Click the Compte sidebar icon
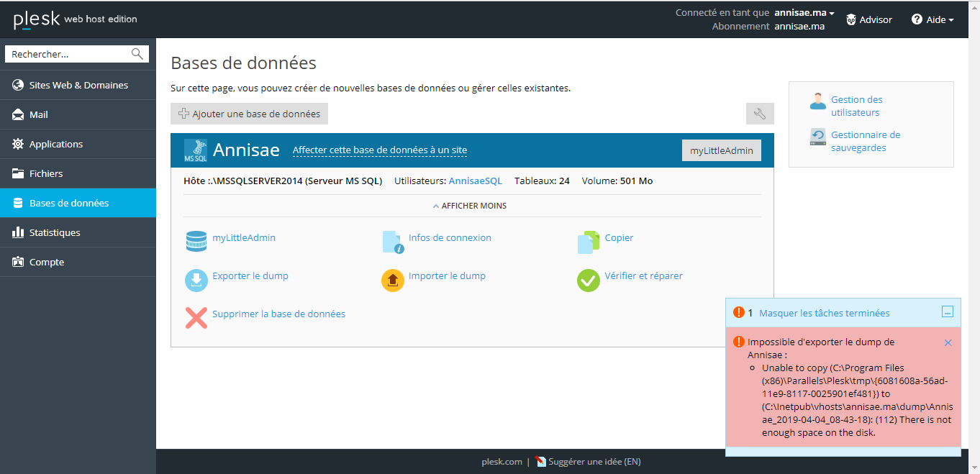Viewport: 980px width, 474px height. coord(18,262)
